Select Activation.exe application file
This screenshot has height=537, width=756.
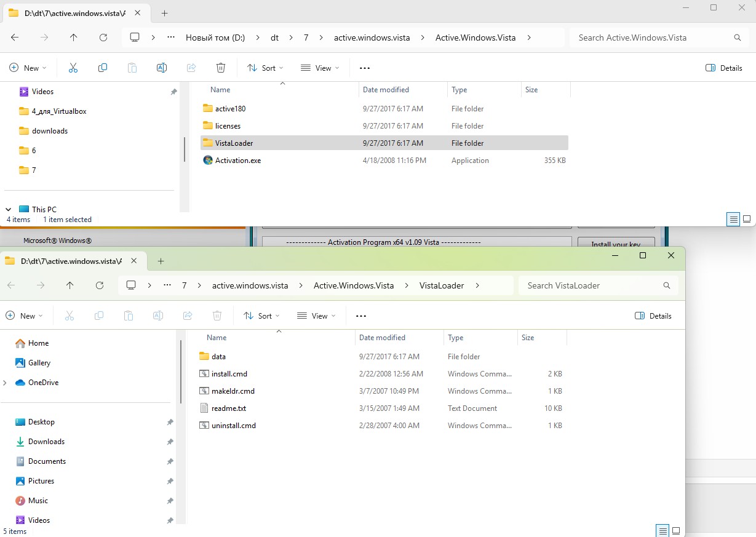pos(384,161)
